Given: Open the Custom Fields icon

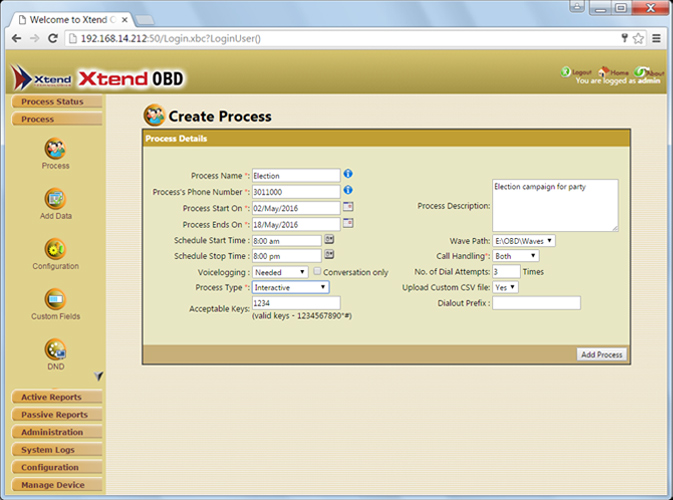Looking at the screenshot, I should 55,299.
